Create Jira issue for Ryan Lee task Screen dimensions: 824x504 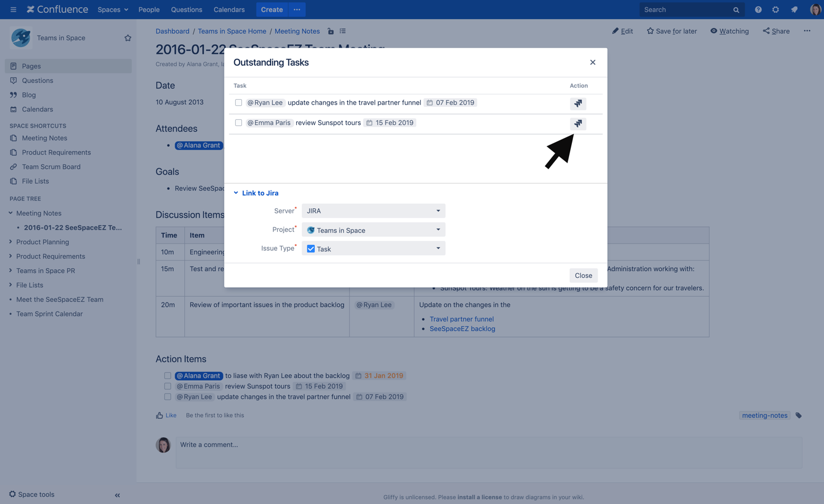click(578, 104)
